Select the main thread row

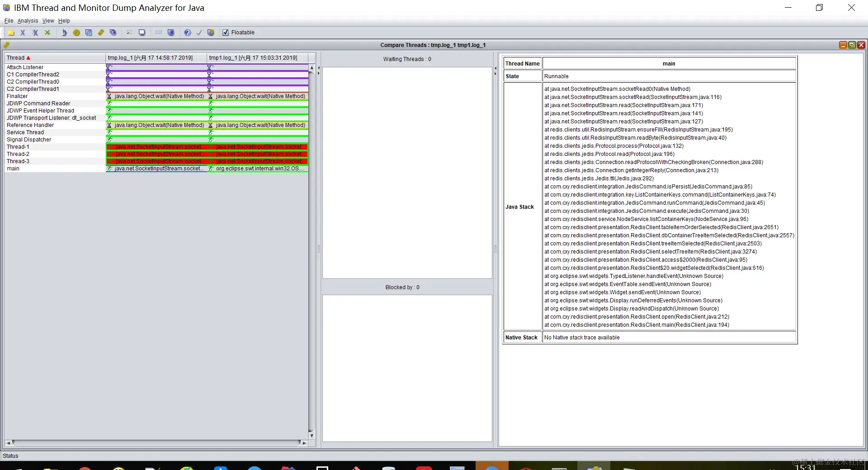(55, 169)
